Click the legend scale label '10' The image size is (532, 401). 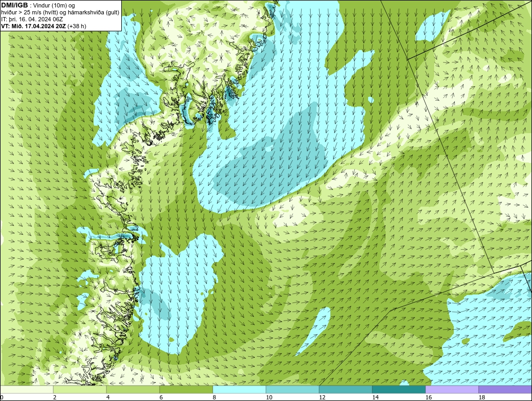point(269,397)
